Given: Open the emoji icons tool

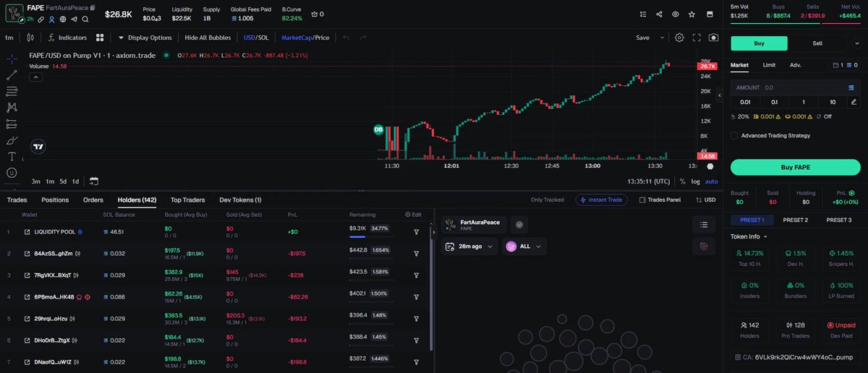Looking at the screenshot, I should point(12,173).
